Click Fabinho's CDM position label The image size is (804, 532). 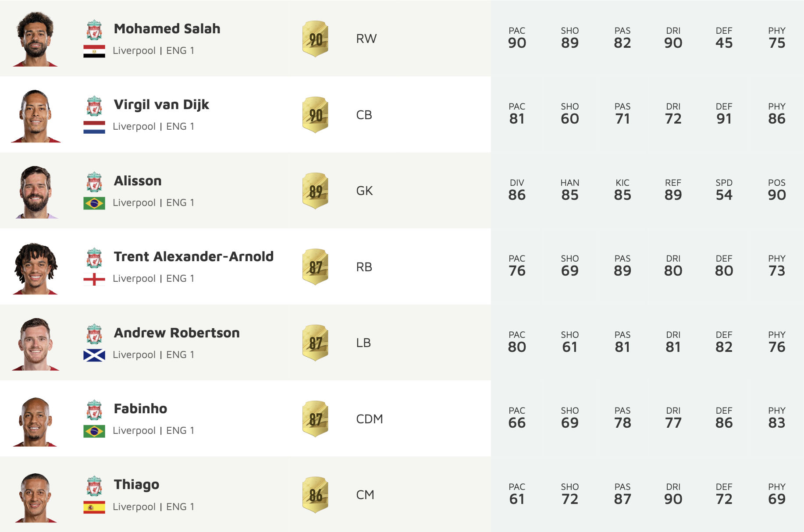370,419
